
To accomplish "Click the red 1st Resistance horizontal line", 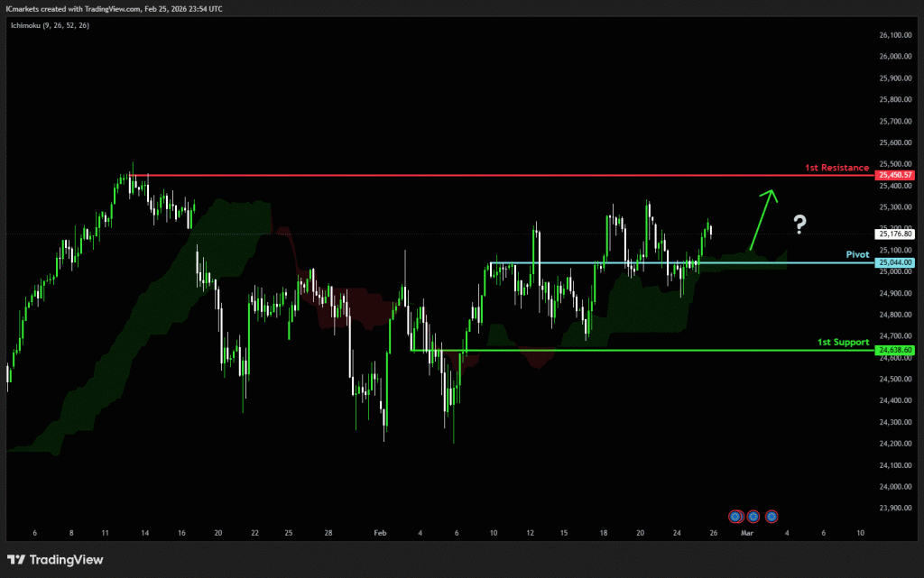I will [x=496, y=175].
